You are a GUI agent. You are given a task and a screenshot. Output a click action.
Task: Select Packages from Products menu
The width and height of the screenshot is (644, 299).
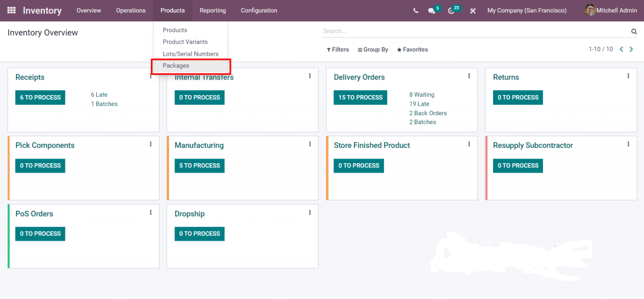point(176,66)
